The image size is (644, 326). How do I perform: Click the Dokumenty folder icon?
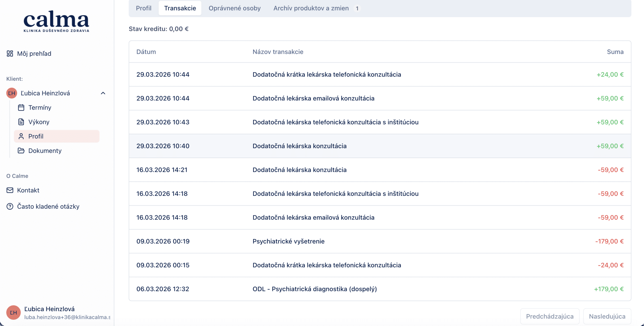pyautogui.click(x=21, y=151)
